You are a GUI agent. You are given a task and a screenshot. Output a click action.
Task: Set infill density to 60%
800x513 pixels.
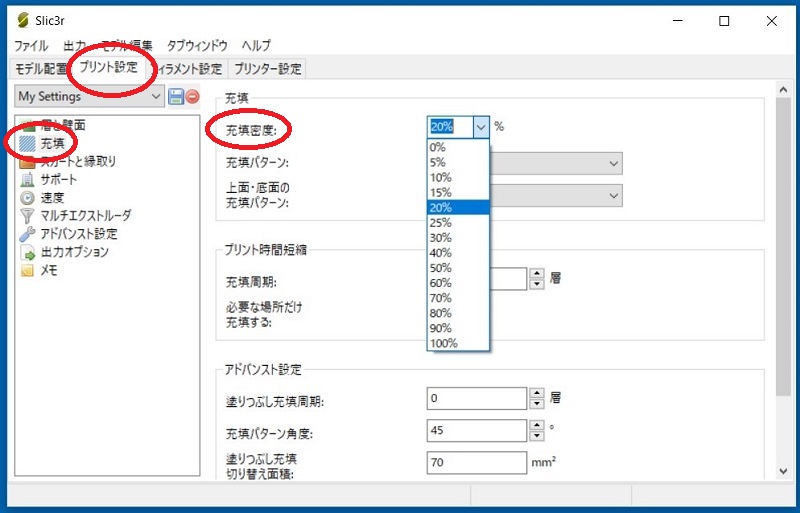tap(458, 283)
